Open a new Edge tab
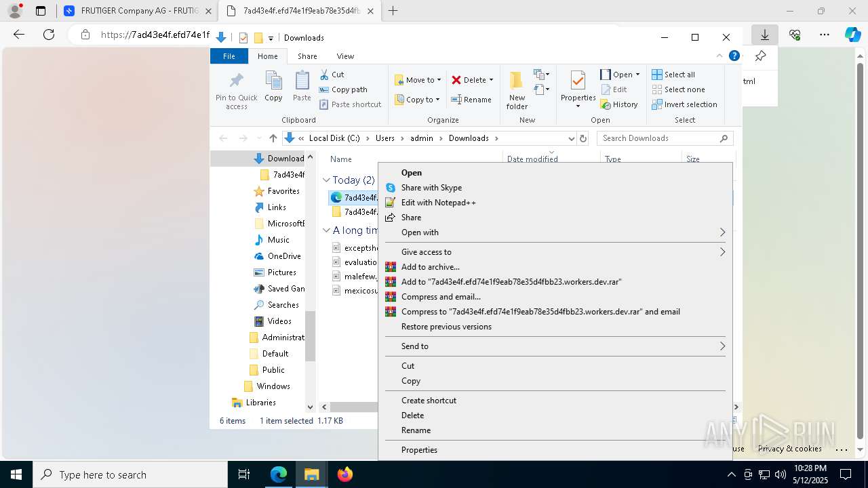The width and height of the screenshot is (868, 488). point(393,11)
